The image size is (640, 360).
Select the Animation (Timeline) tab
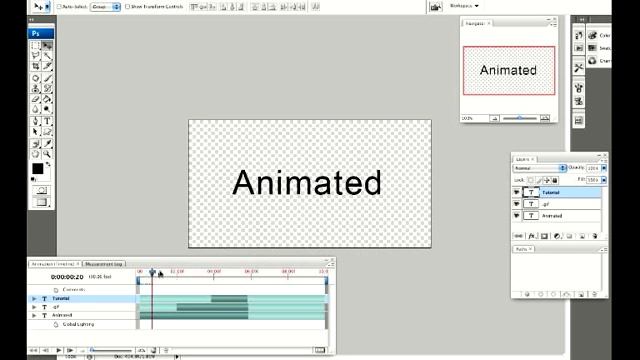(x=54, y=264)
